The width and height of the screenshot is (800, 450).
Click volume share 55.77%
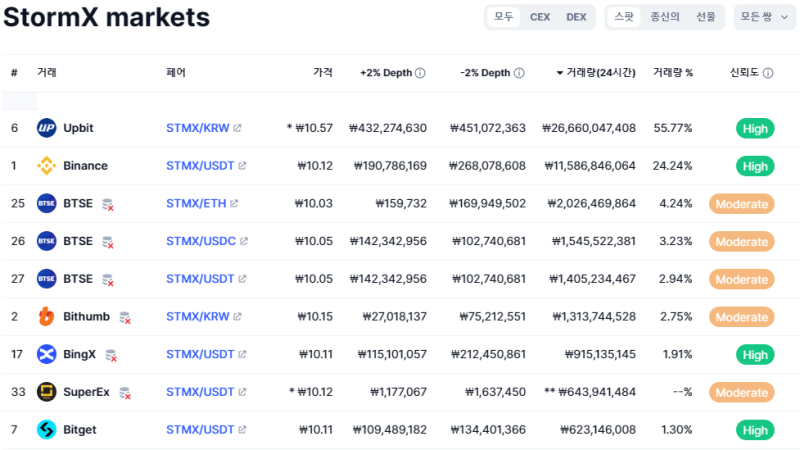(x=673, y=128)
